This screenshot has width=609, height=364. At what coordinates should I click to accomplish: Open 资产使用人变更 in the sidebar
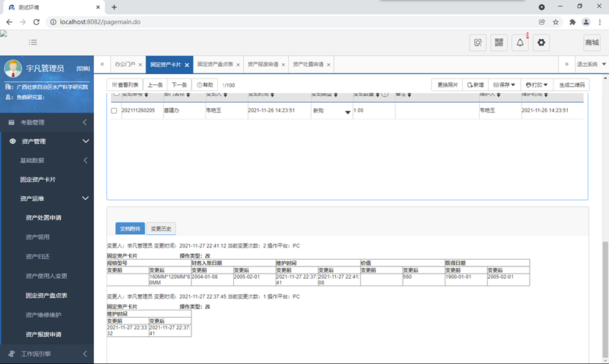(46, 276)
